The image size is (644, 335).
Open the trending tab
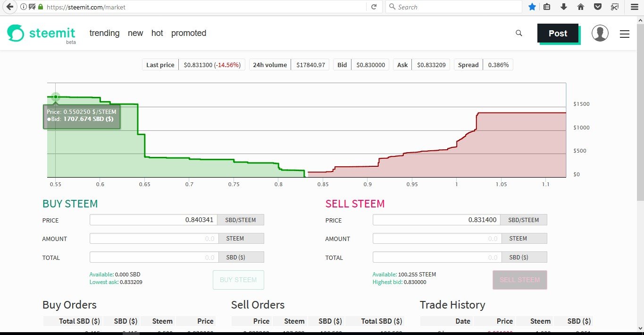pyautogui.click(x=104, y=33)
